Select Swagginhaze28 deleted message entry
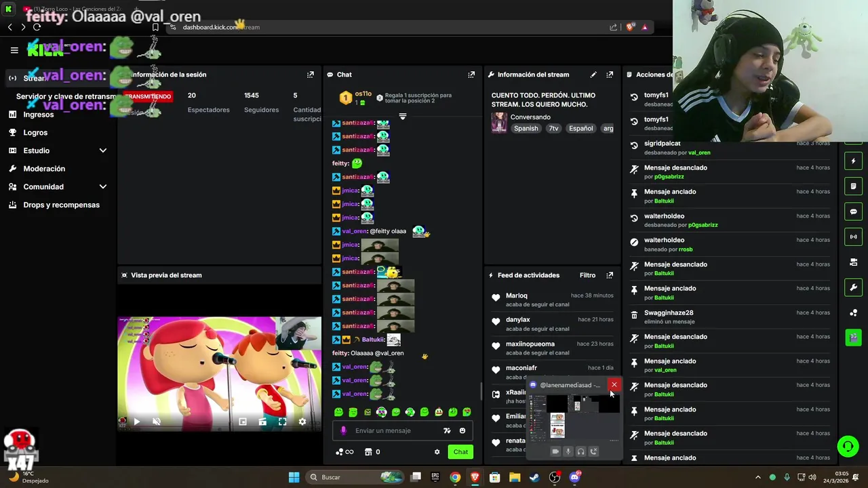 pyautogui.click(x=730, y=317)
